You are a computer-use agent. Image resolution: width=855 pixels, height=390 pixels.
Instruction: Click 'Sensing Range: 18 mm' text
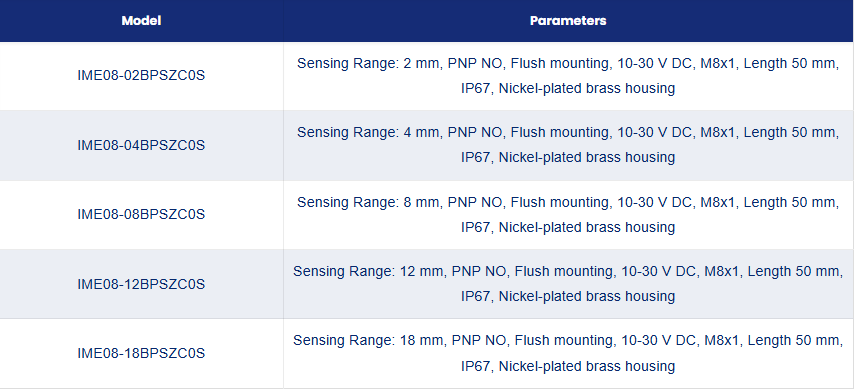368,341
